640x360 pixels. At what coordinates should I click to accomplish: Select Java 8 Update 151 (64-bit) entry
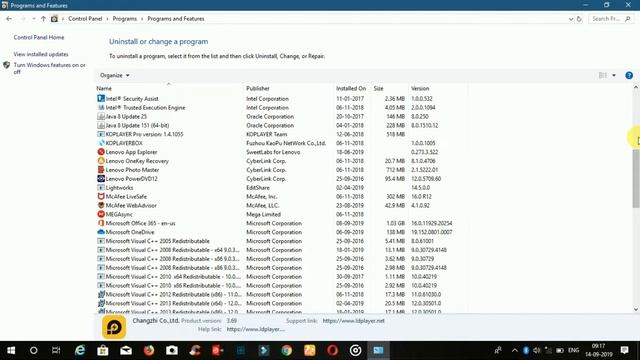(281, 125)
